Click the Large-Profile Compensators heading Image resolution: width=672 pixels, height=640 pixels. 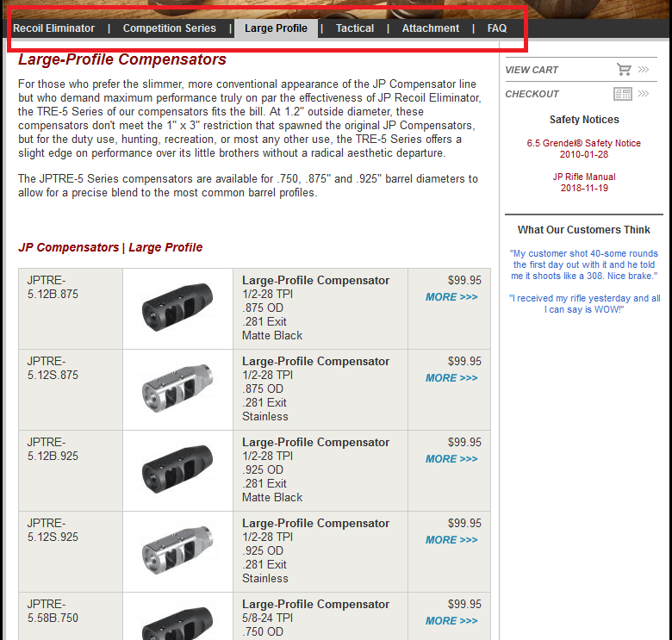pos(122,59)
